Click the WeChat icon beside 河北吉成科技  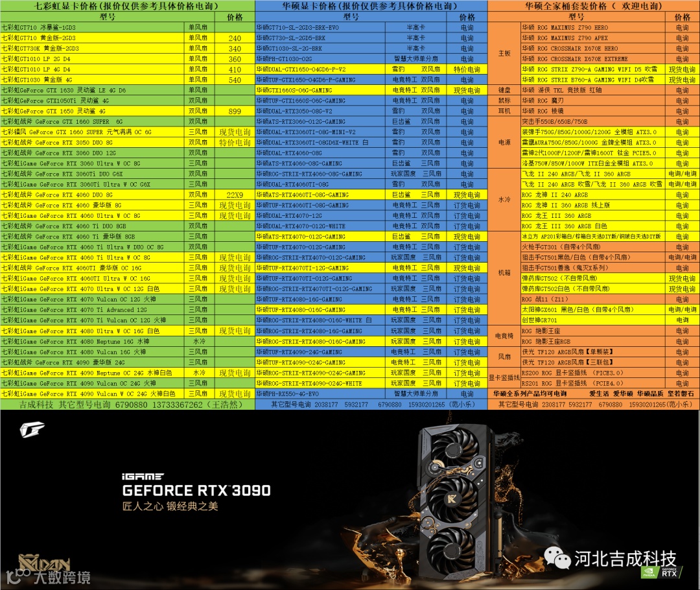coord(557,558)
